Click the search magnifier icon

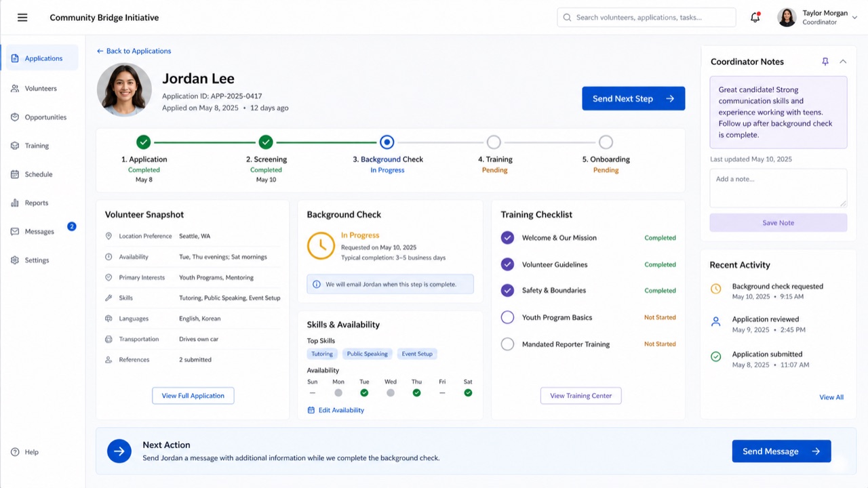coord(568,18)
